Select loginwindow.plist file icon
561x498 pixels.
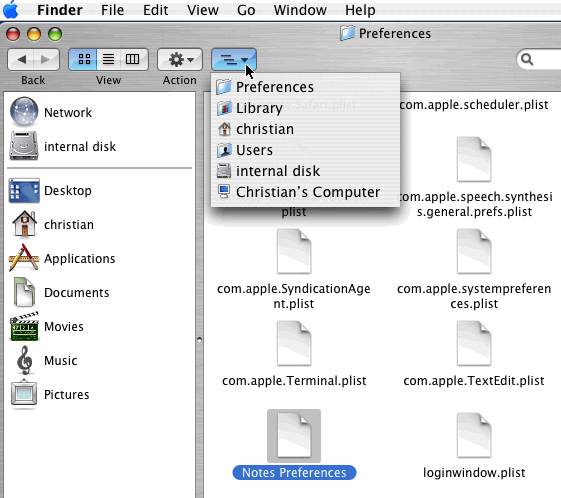(x=474, y=435)
